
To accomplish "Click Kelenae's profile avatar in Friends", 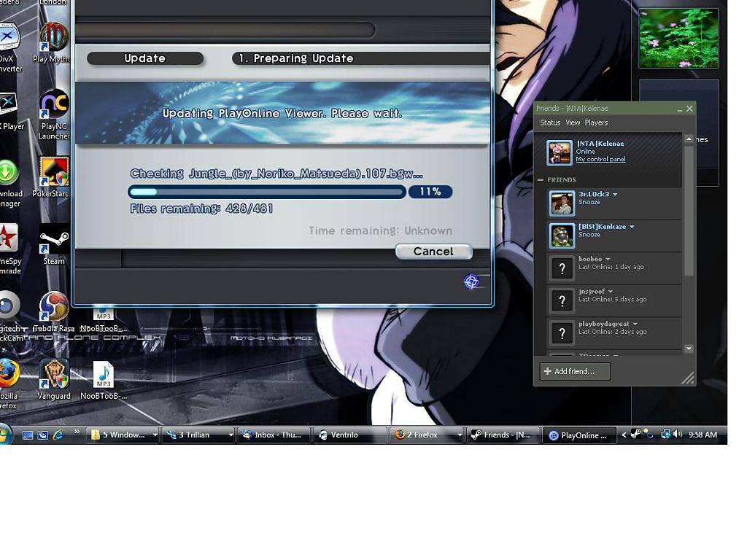I will (x=560, y=152).
